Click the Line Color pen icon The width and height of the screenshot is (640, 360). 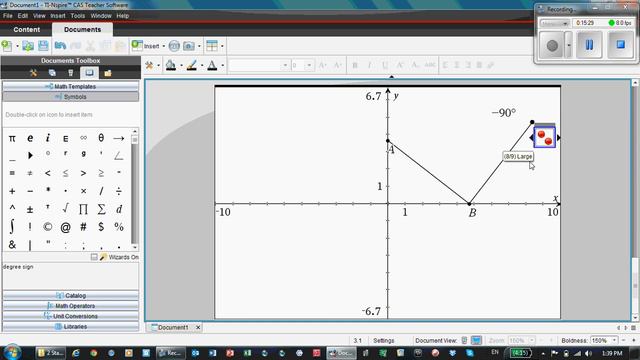pyautogui.click(x=191, y=65)
